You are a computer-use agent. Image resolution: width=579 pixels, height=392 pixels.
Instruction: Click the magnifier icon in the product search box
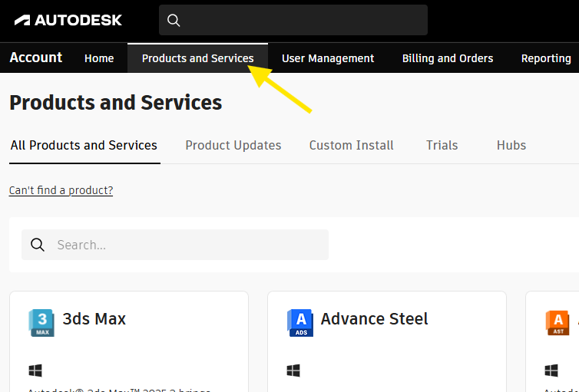[x=37, y=245]
